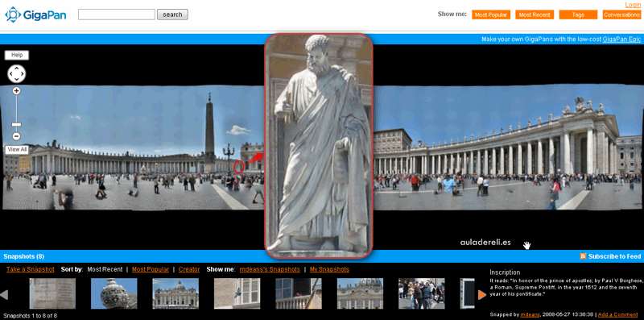Click the Snapshots (8) header
The height and width of the screenshot is (320, 644).
click(24, 256)
